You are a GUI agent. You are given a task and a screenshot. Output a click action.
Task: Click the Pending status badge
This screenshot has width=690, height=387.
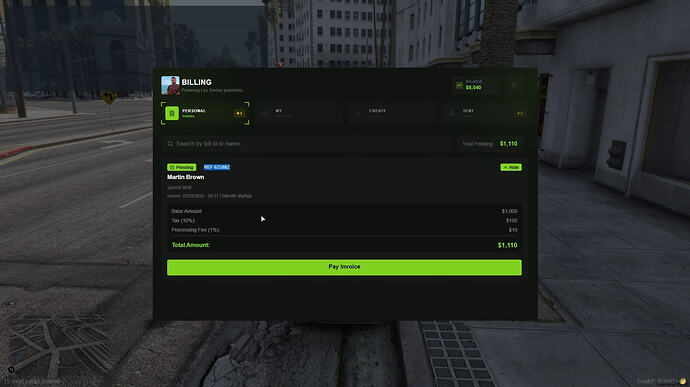[x=181, y=167]
